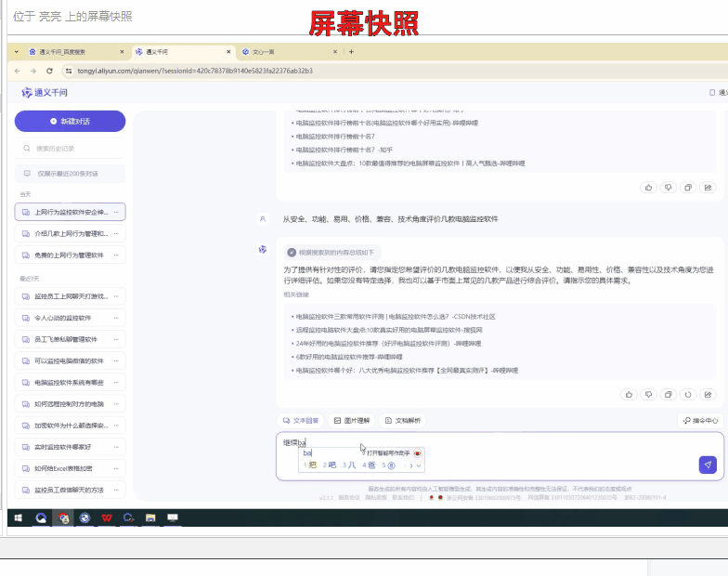
Task: Click the browser page reload icon
Action: click(x=50, y=71)
